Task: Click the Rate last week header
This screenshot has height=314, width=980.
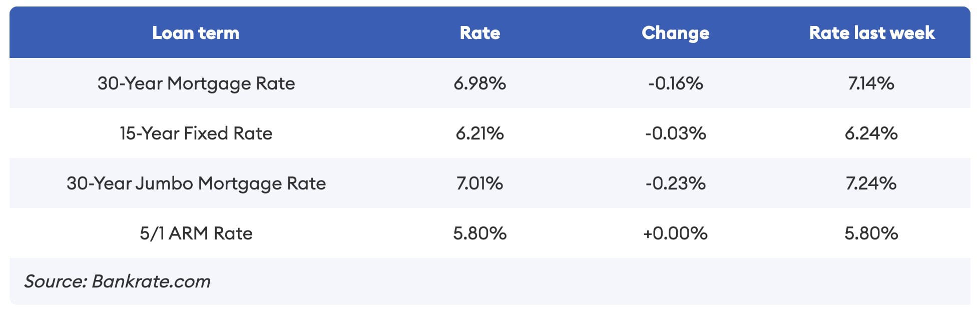Action: click(x=871, y=33)
